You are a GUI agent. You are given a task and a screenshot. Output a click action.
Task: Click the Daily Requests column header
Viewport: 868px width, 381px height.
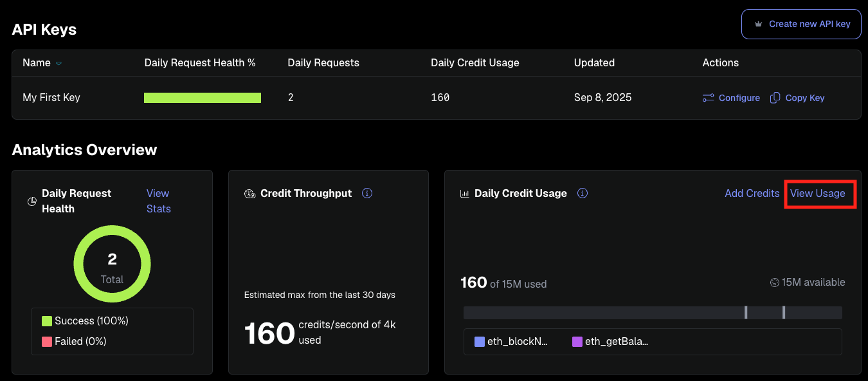[323, 62]
